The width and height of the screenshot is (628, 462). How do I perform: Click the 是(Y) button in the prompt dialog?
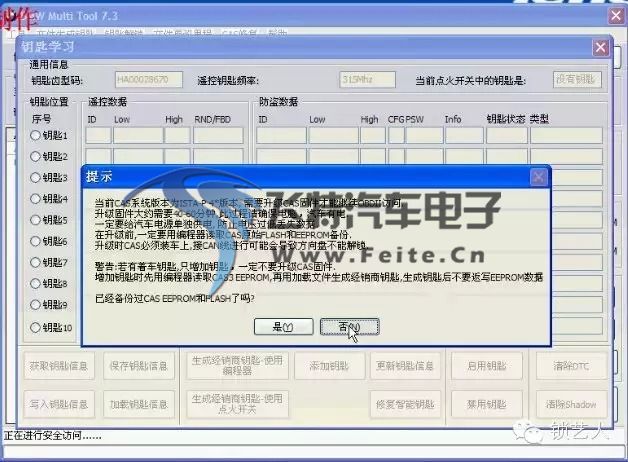click(x=284, y=327)
